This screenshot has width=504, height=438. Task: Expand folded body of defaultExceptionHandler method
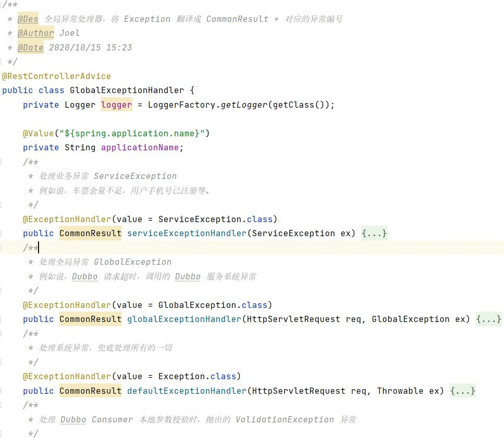coord(462,391)
